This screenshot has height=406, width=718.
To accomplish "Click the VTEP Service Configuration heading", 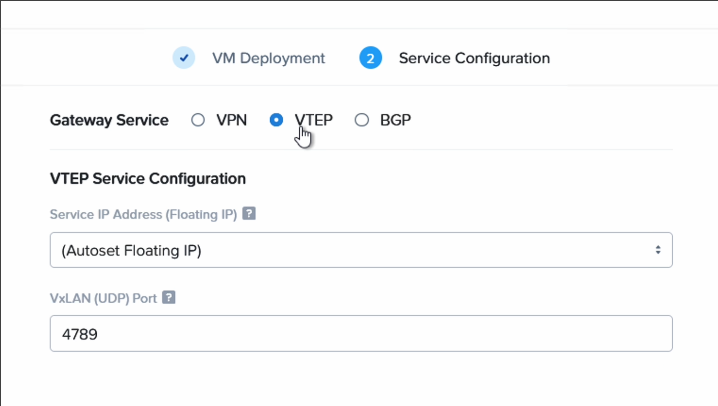I will tap(147, 179).
